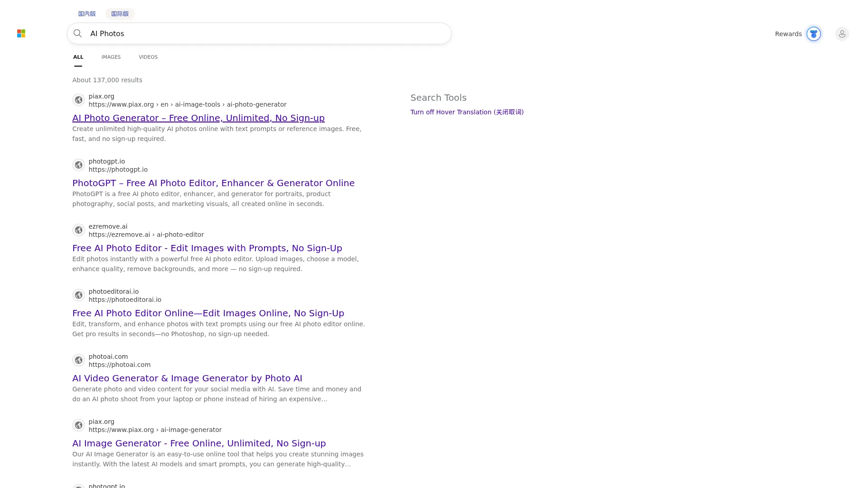Screen dimensions: 868x488
Task: Click the About 137,000 results text
Action: (x=107, y=80)
